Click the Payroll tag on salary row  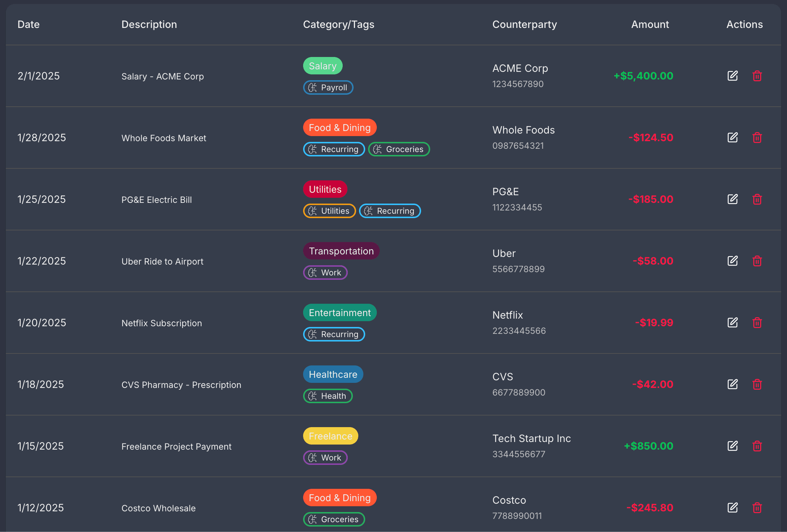click(328, 87)
